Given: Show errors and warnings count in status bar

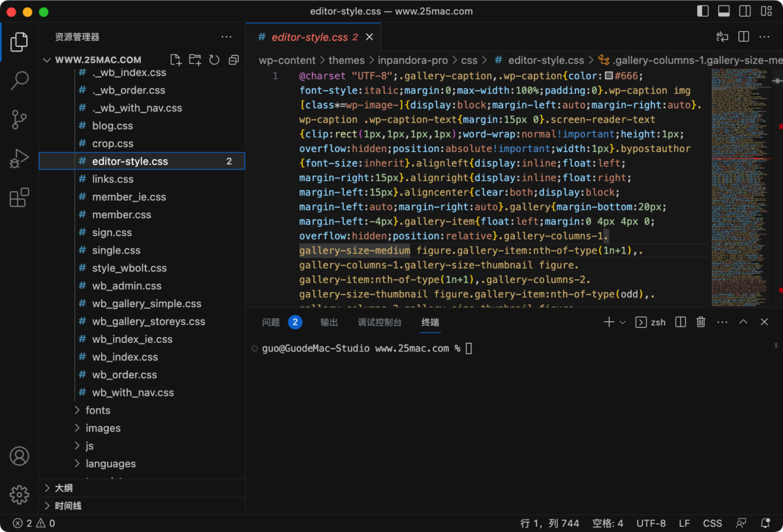Looking at the screenshot, I should click(x=34, y=524).
